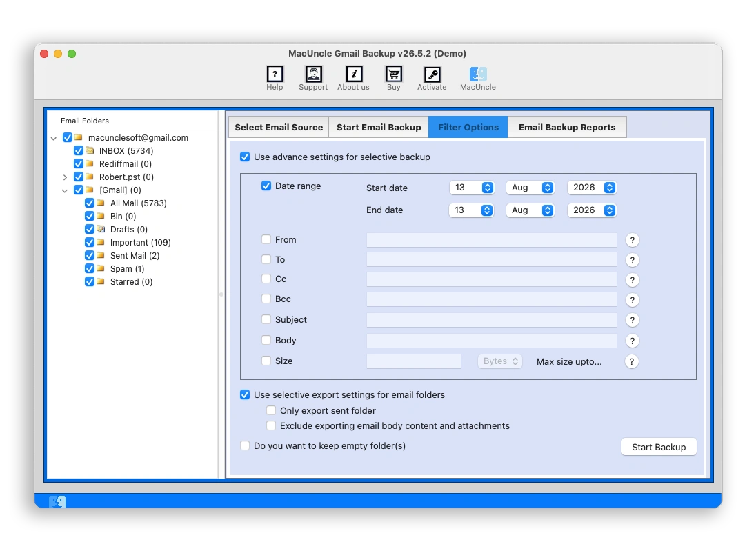Click the Starred folder icon
The image size is (756, 551).
click(101, 281)
